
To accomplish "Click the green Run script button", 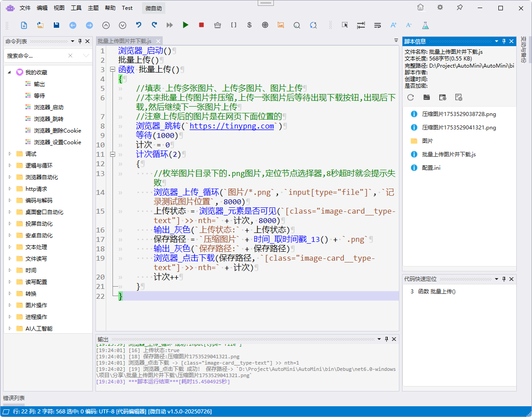I will (x=186, y=25).
